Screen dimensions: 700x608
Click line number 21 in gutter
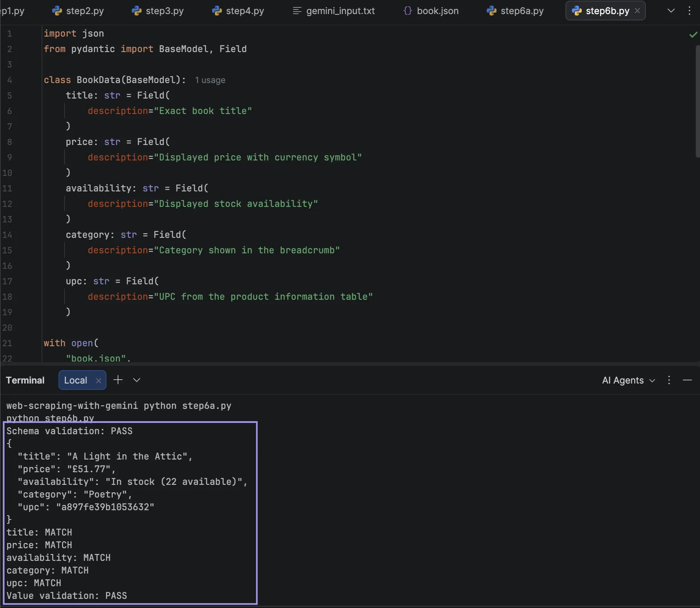pyautogui.click(x=7, y=343)
